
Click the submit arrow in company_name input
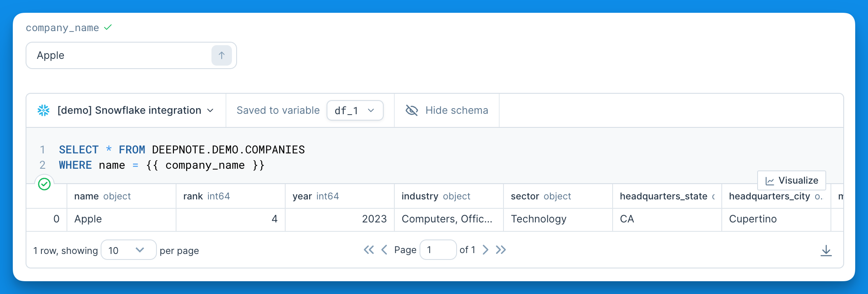point(222,55)
